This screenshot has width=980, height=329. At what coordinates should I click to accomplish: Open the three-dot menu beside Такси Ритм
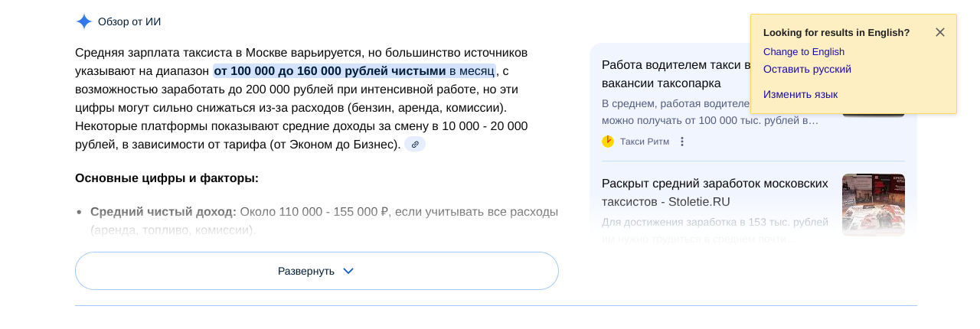click(682, 142)
